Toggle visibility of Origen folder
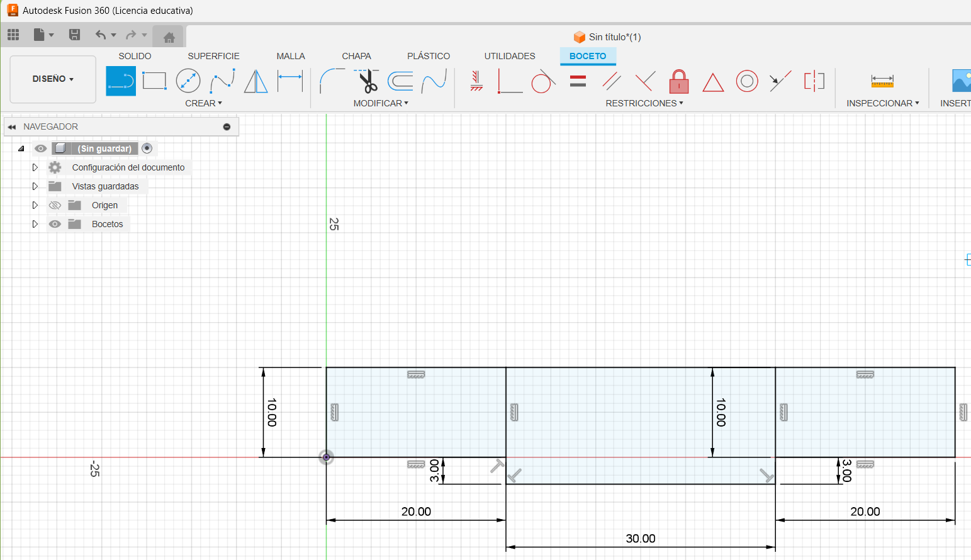The image size is (971, 560). 55,205
